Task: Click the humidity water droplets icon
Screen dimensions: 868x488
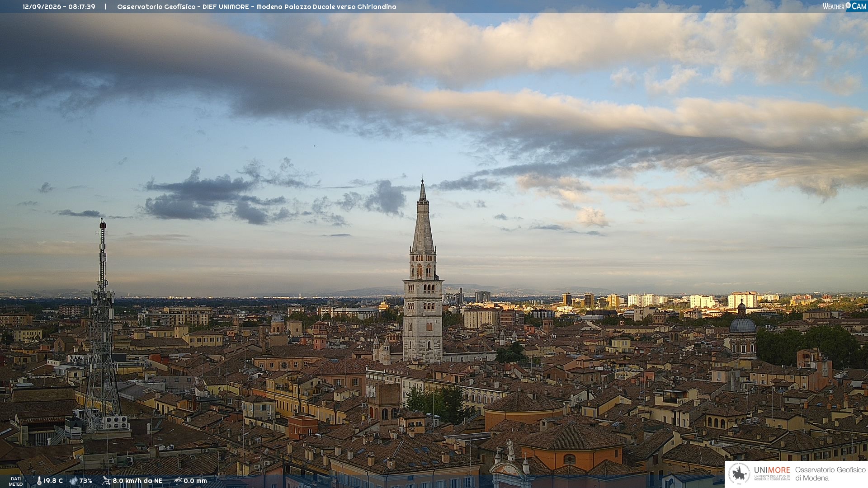Action: pyautogui.click(x=73, y=481)
